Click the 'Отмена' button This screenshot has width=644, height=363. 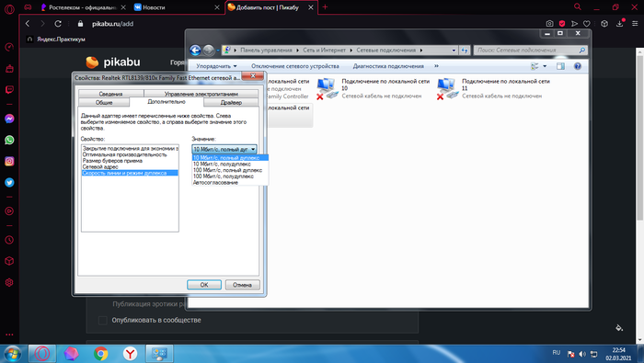coord(242,285)
